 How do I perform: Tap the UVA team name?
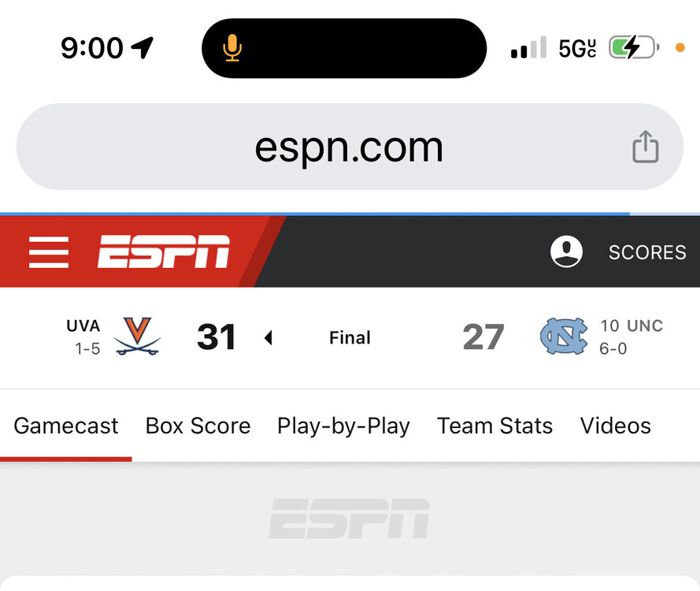click(x=83, y=326)
